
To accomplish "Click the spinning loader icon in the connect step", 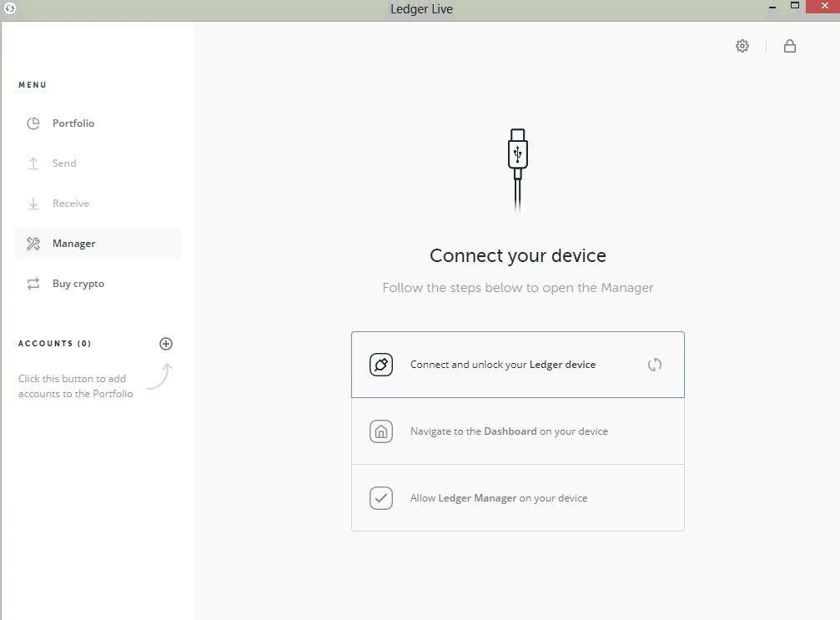I will pyautogui.click(x=655, y=365).
